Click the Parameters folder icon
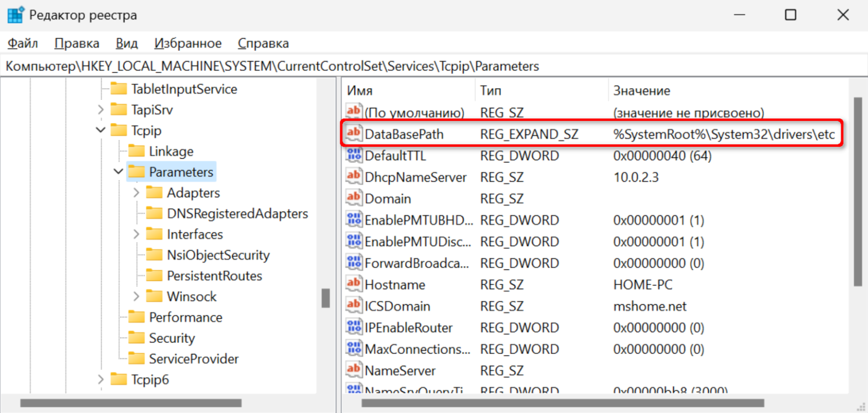Viewport: 868px width, 413px height. click(x=136, y=172)
